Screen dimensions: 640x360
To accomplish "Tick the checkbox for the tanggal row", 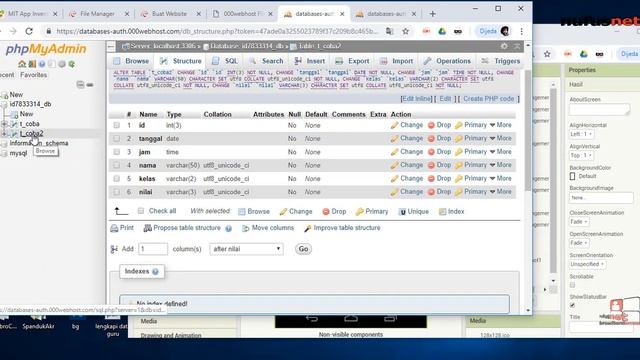I will point(117,138).
